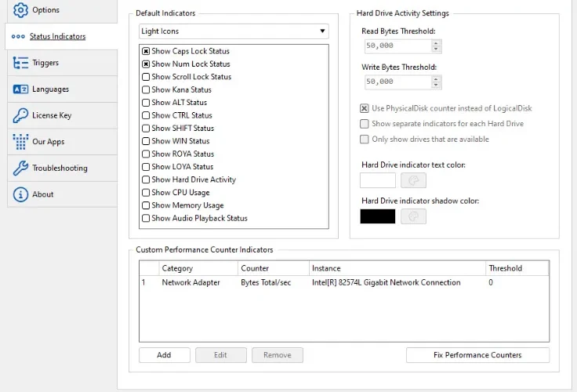
Task: Open the About info icon
Action: (x=20, y=194)
